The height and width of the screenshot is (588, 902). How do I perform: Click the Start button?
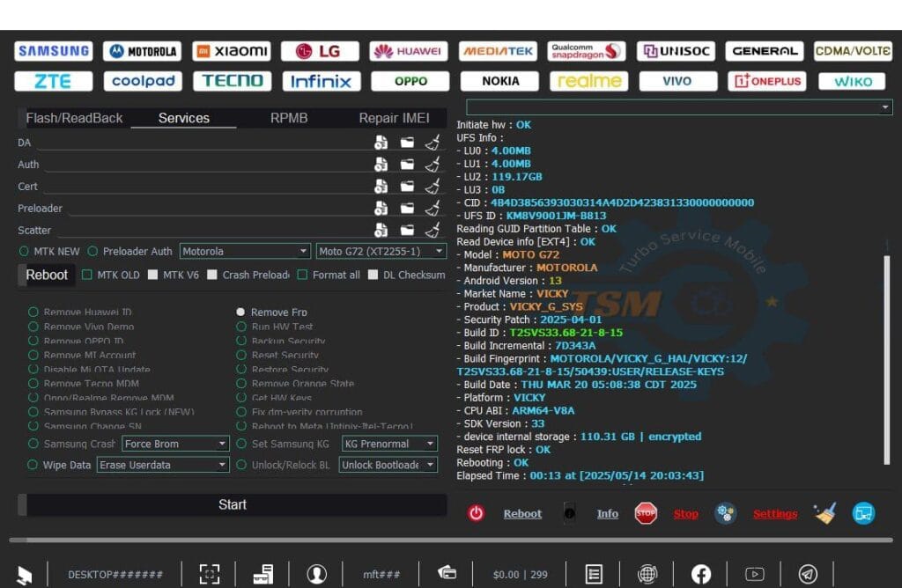[233, 504]
